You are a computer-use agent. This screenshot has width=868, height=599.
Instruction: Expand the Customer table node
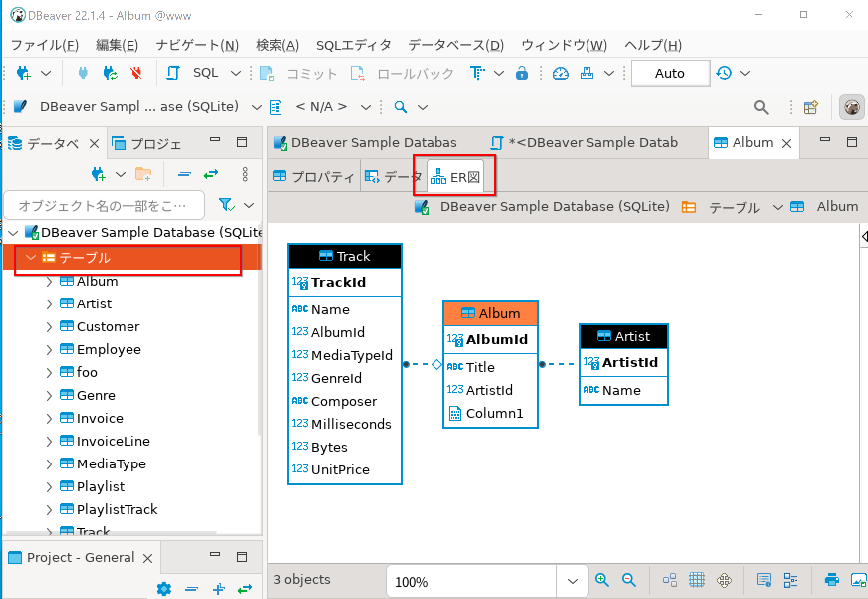[x=49, y=327]
